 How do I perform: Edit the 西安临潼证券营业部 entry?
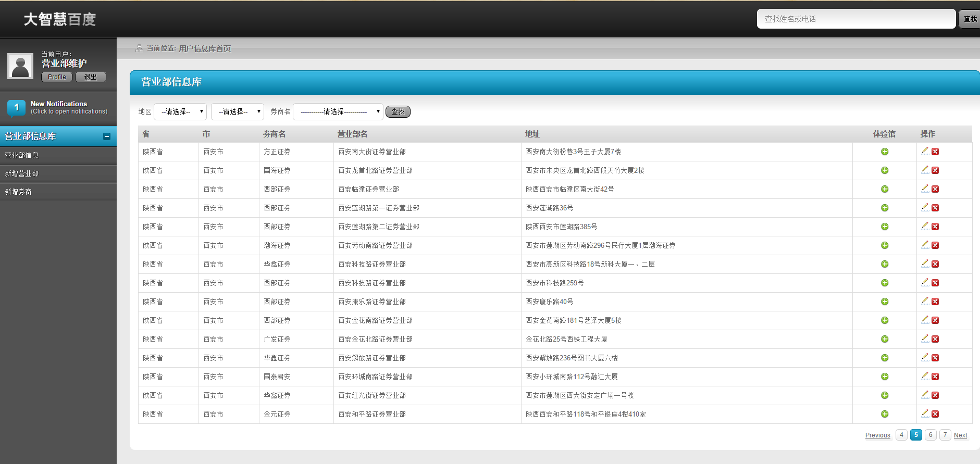point(925,189)
